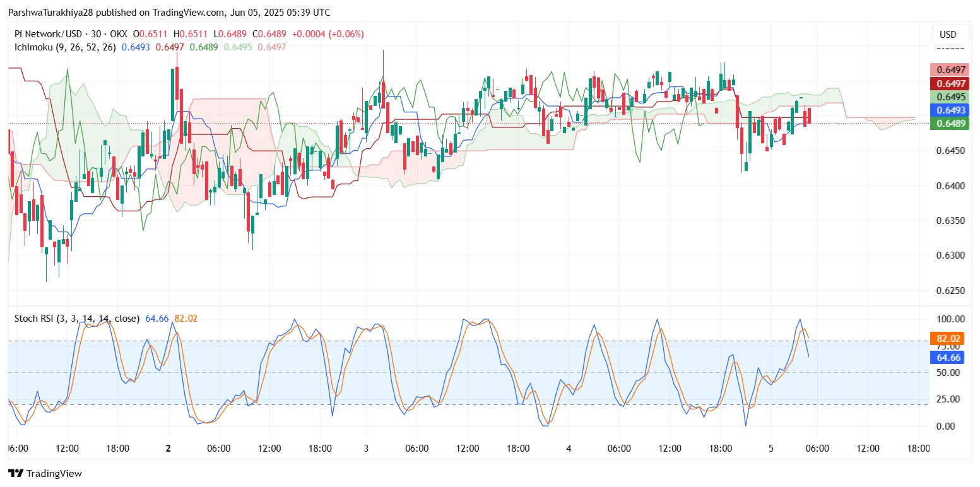Click the OKX exchange label in header

(x=117, y=34)
